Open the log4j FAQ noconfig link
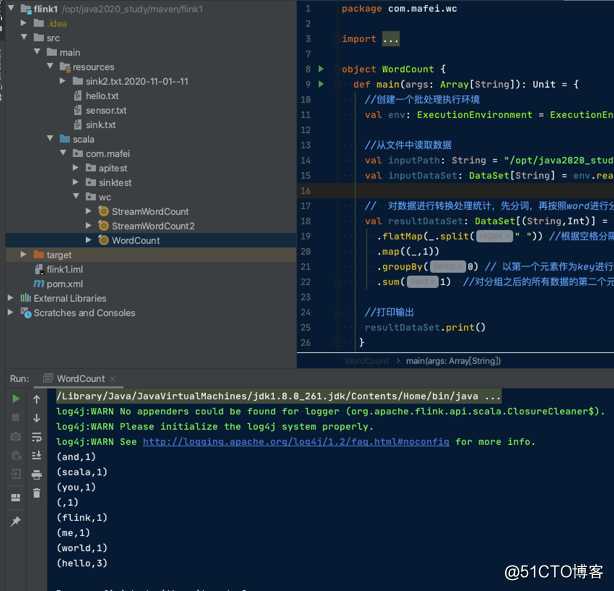 click(x=296, y=442)
